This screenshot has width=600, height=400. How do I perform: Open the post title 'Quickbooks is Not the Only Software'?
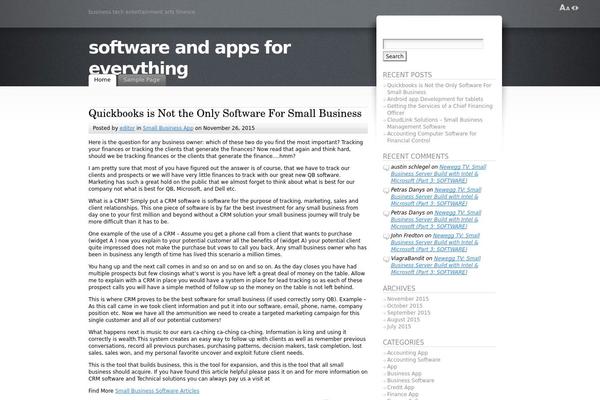pos(225,113)
